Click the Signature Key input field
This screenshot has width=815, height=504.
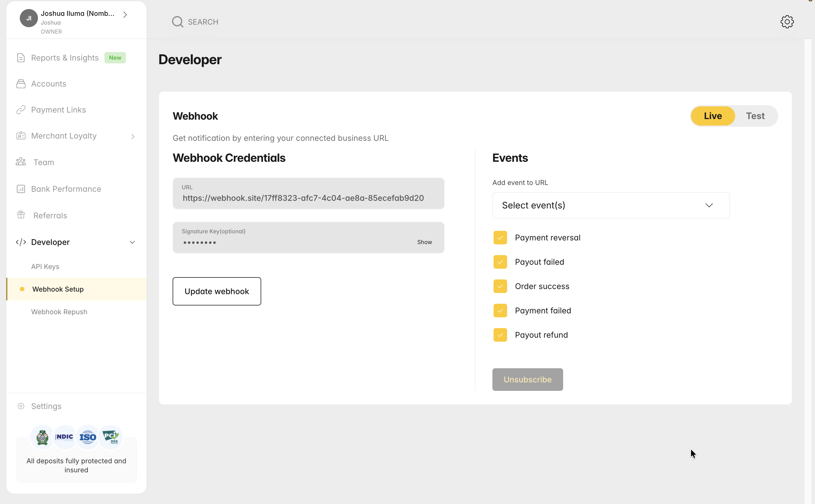(x=308, y=238)
